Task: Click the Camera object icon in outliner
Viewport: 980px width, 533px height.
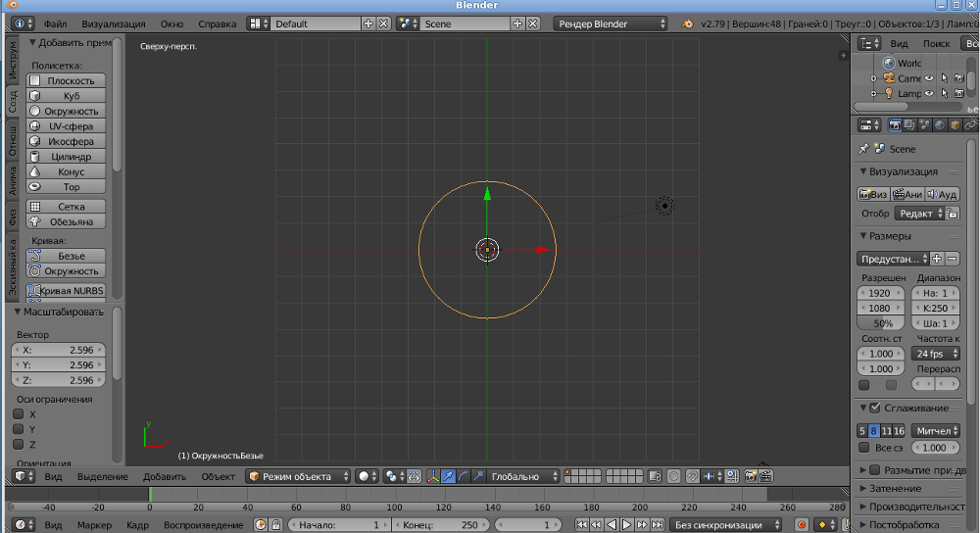Action: [889, 78]
